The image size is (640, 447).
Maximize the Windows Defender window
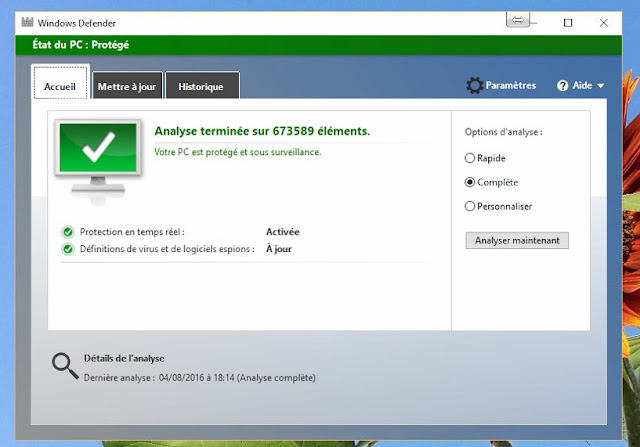(x=568, y=23)
